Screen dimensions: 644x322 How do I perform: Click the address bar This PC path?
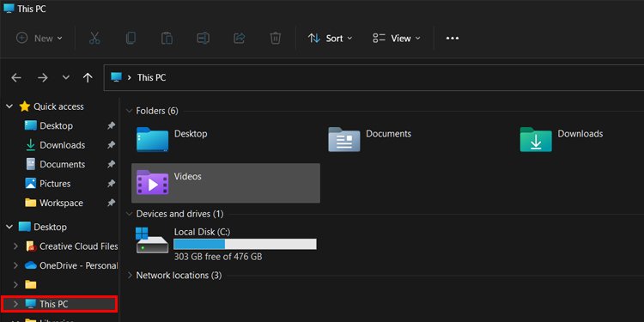(x=151, y=77)
